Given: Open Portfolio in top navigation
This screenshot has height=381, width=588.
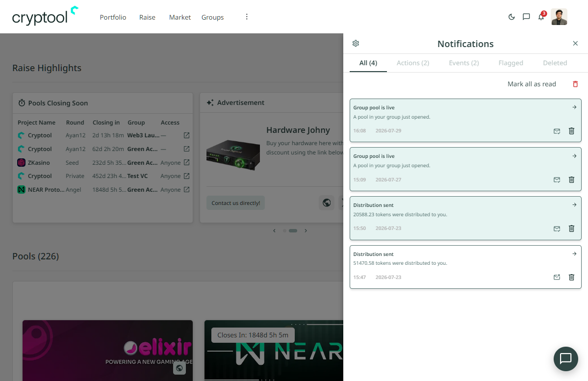Looking at the screenshot, I should coord(113,17).
